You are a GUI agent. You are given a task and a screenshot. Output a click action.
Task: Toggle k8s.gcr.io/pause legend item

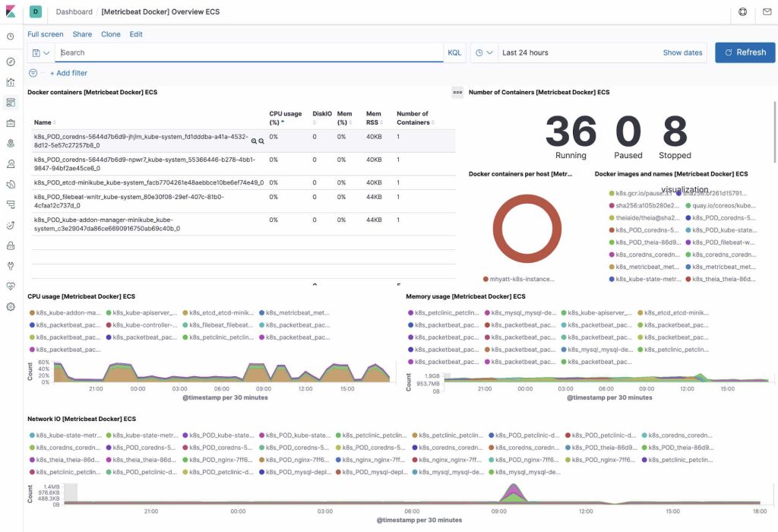coord(640,193)
